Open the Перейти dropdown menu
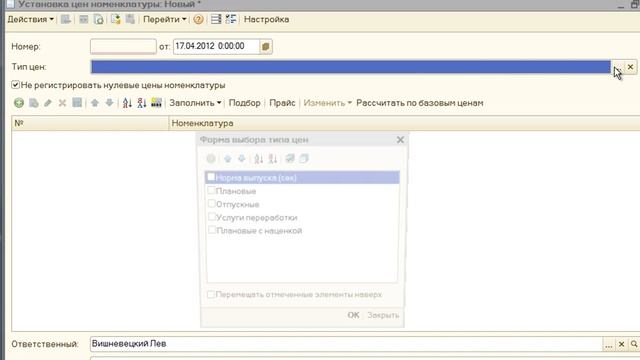Screen dimensions: 640x360 [x=164, y=19]
